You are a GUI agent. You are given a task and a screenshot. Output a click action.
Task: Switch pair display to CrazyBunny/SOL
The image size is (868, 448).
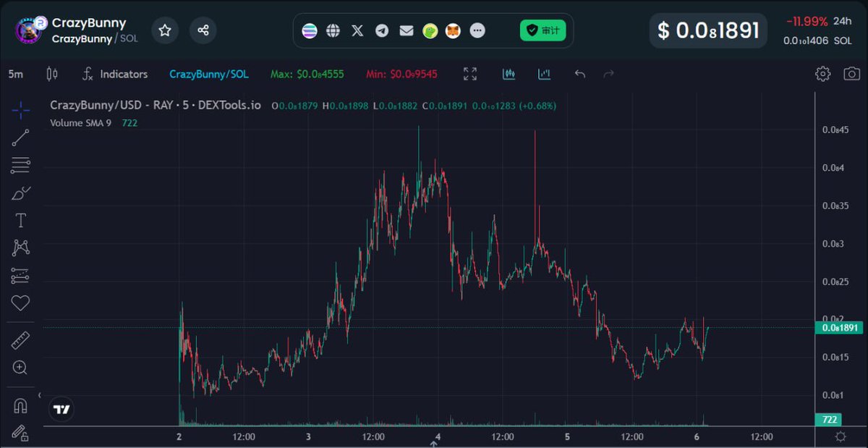pyautogui.click(x=209, y=74)
